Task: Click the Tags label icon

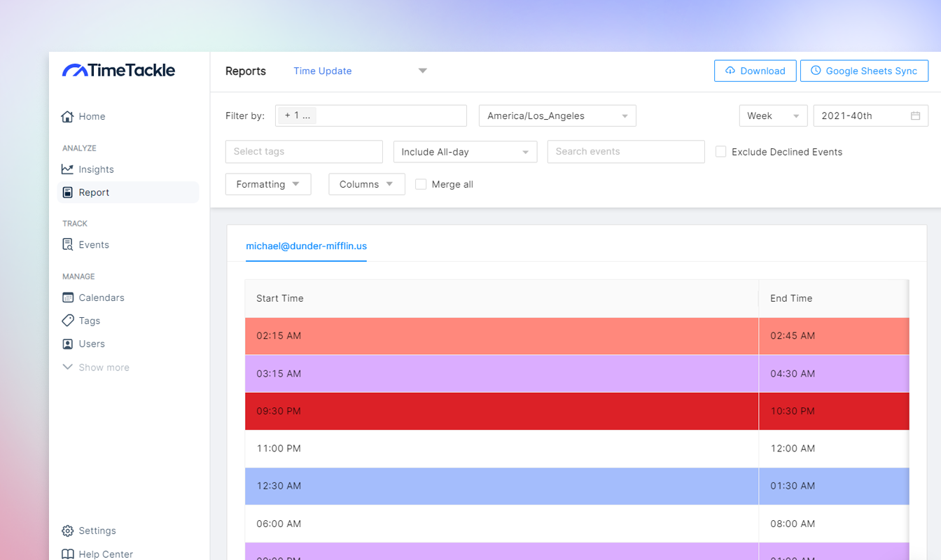Action: point(67,320)
